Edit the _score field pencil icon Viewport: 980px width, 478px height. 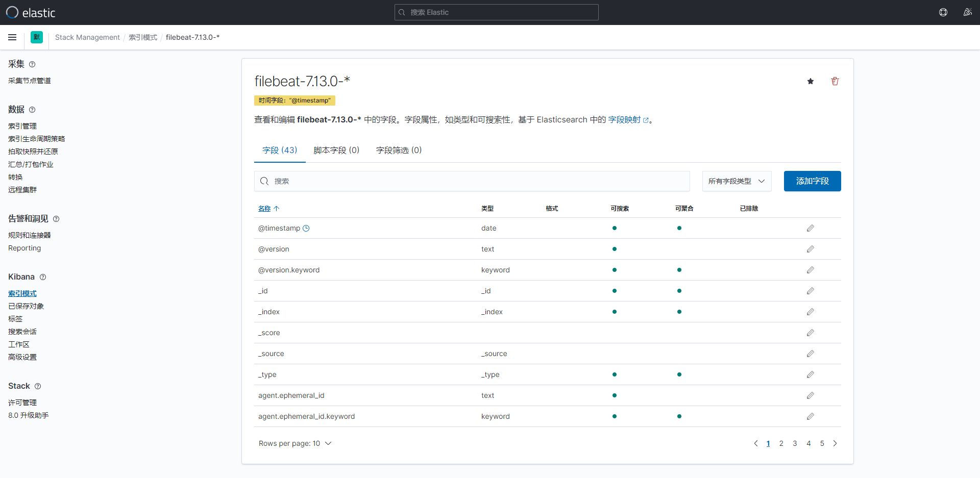811,333
